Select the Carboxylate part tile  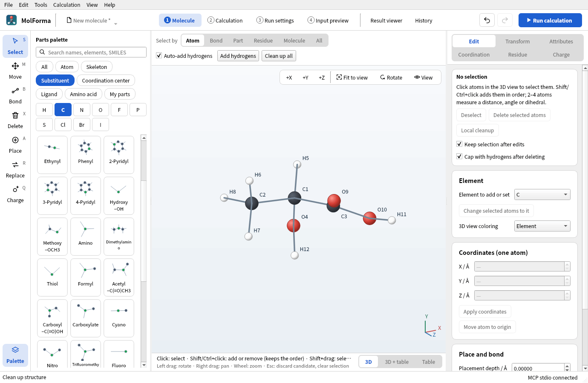86,318
